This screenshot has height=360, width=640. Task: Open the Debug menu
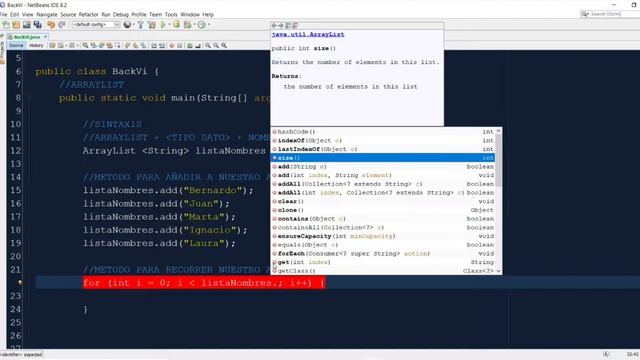coord(121,14)
